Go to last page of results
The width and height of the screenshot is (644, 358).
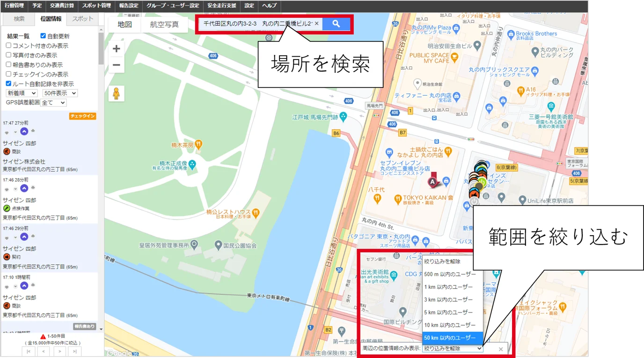click(x=74, y=351)
